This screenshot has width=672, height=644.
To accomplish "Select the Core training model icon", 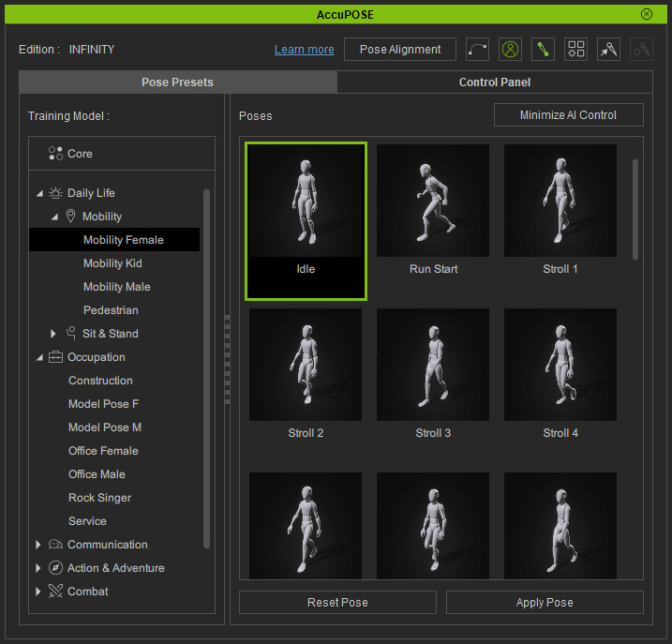I will pos(55,154).
